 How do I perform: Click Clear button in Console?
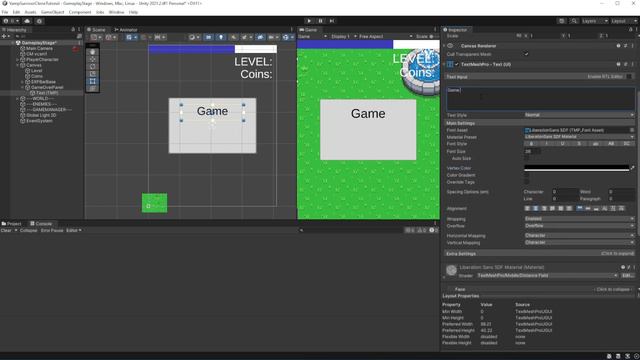tap(6, 230)
